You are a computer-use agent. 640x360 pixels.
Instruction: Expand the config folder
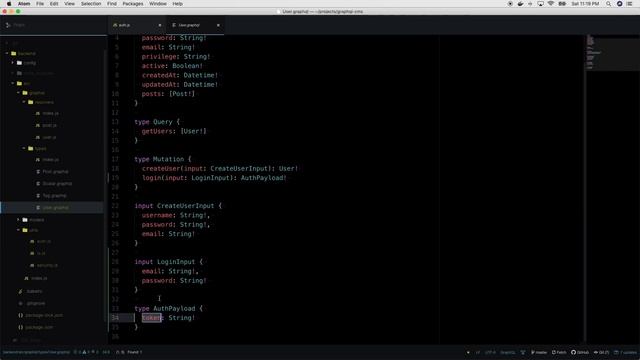tap(13, 63)
